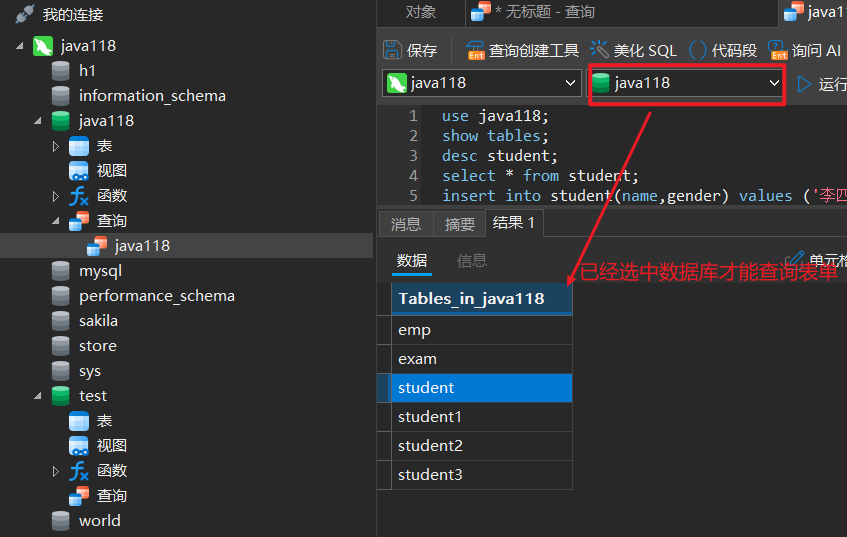847x537 pixels.
Task: Collapse 查询 node under java118
Action: [x=56, y=221]
